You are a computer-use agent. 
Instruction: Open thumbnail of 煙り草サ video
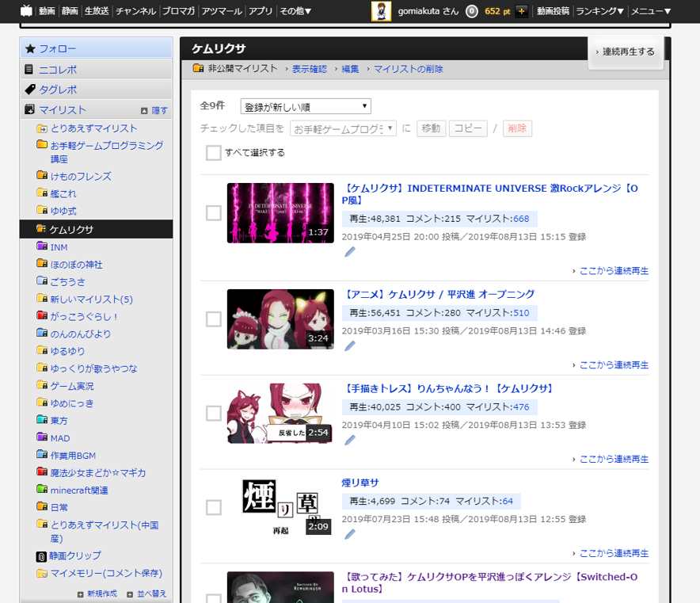click(x=280, y=507)
